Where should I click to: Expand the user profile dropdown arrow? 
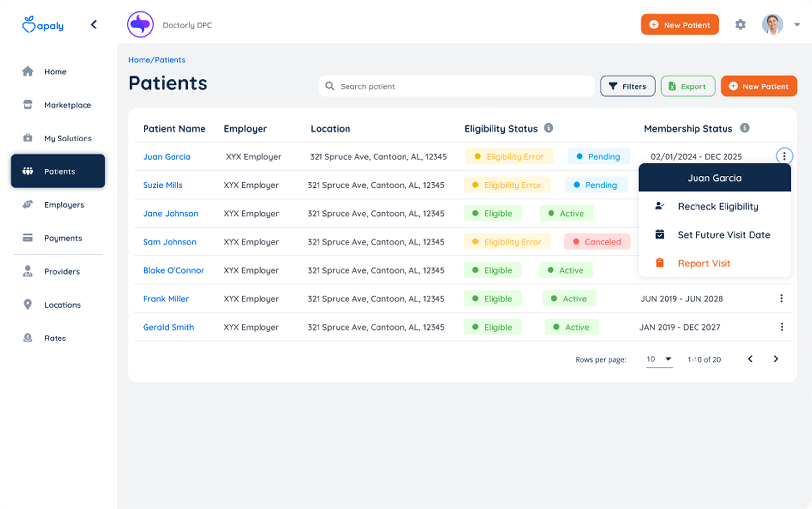[x=797, y=25]
